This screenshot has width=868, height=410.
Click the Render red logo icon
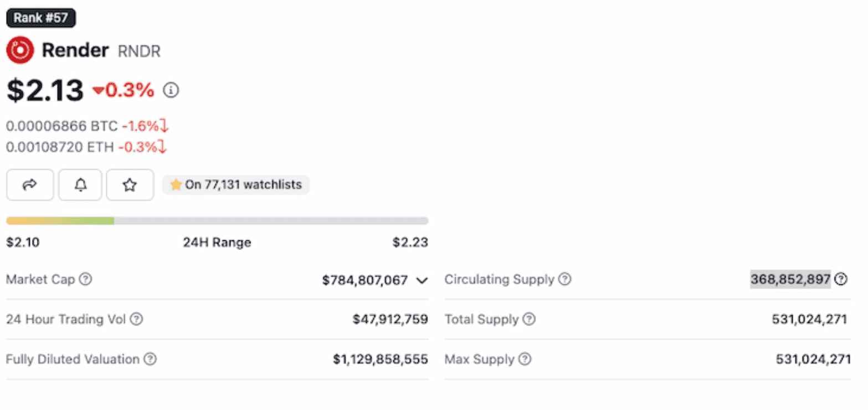click(20, 50)
